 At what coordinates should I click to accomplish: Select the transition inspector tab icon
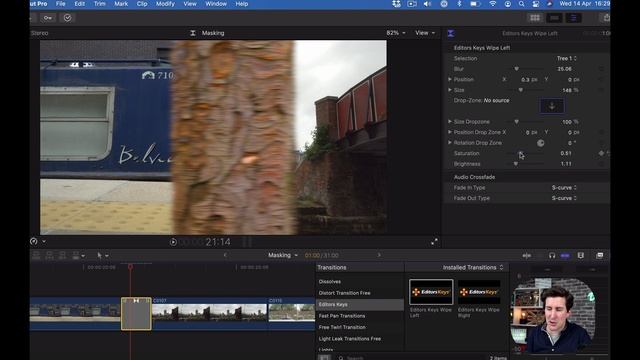click(x=451, y=33)
